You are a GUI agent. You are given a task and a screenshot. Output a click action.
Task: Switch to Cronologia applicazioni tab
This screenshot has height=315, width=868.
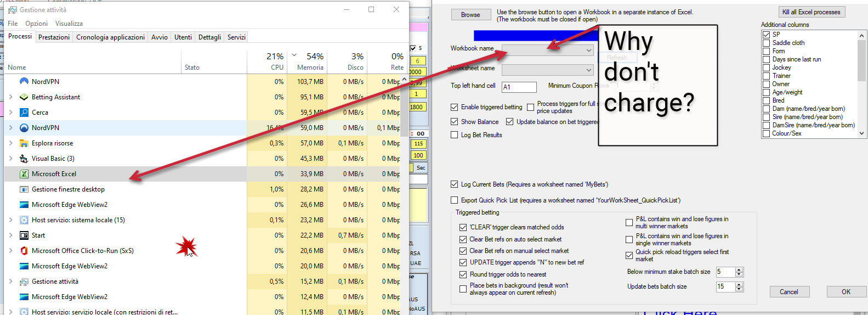[x=110, y=37]
